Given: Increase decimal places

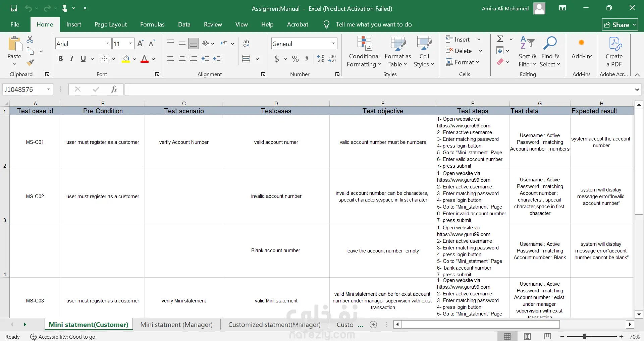Looking at the screenshot, I should pyautogui.click(x=321, y=59).
